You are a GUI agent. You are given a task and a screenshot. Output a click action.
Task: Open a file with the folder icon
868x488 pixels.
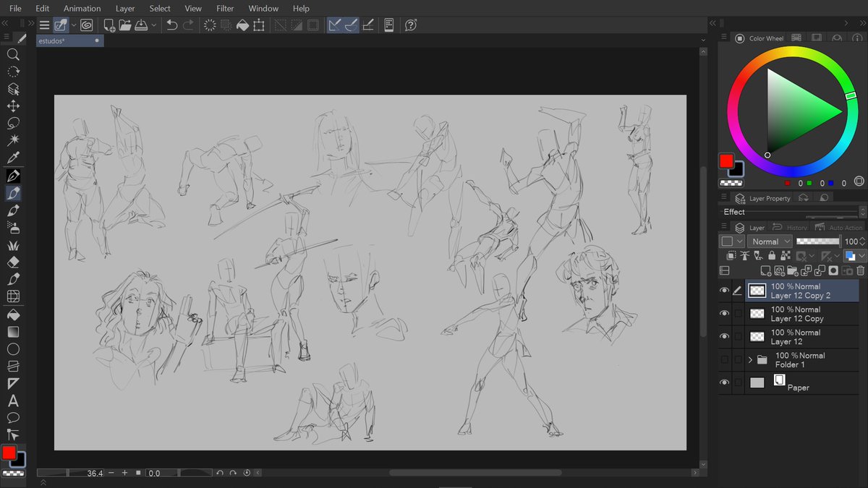(x=125, y=25)
